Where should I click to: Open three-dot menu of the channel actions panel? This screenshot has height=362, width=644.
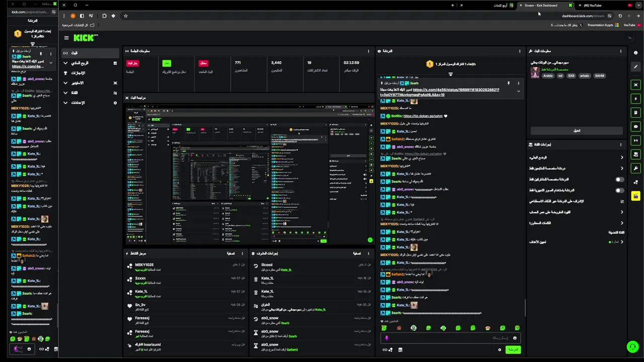coord(620,144)
